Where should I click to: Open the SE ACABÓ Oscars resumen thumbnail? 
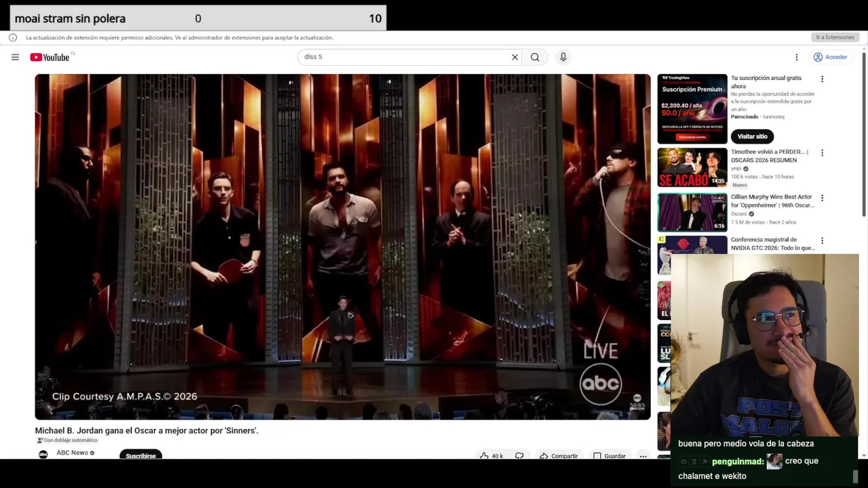[692, 167]
